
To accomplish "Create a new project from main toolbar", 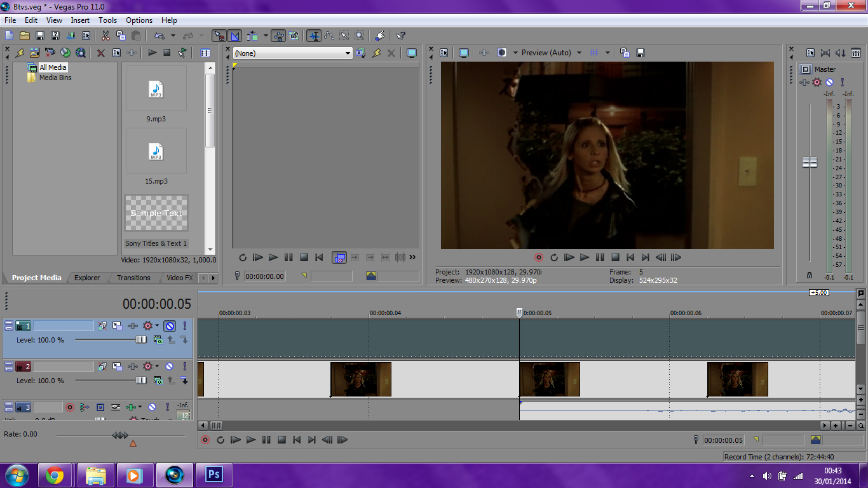I will click(x=9, y=36).
